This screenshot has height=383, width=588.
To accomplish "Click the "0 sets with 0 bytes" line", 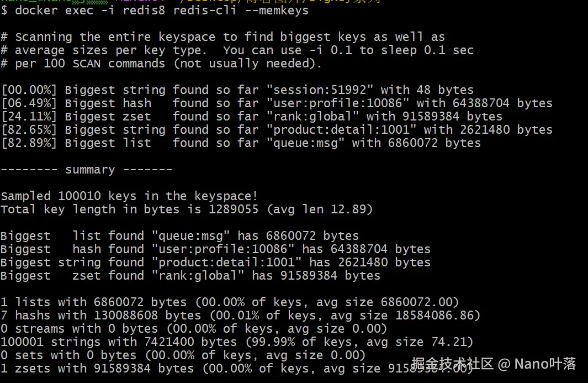I will click(x=183, y=355).
